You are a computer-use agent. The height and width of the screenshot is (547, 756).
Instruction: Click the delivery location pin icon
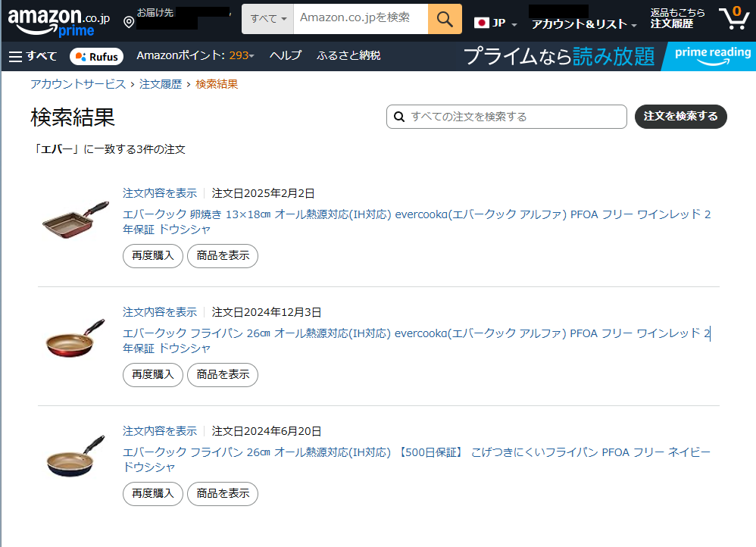tap(129, 22)
